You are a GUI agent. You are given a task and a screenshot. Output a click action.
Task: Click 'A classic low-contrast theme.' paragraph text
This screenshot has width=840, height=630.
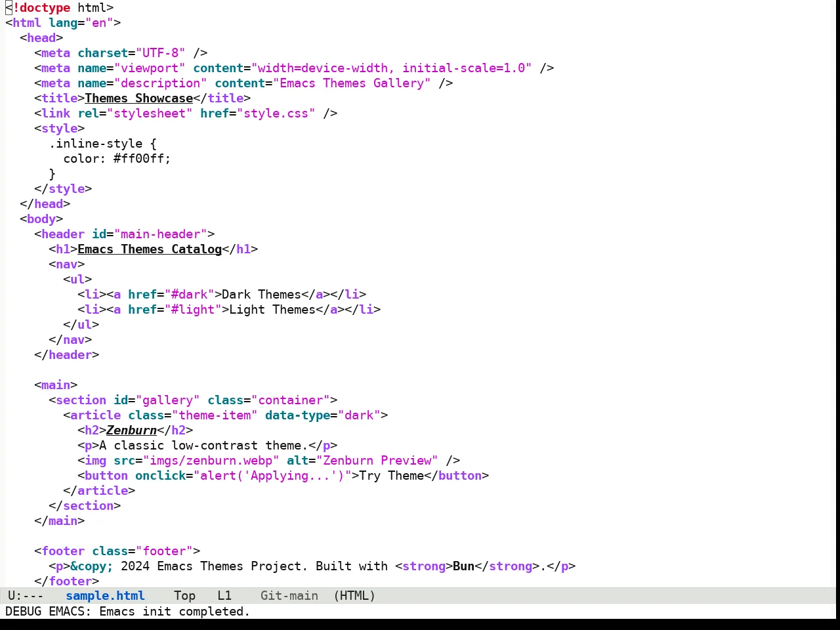tap(204, 446)
